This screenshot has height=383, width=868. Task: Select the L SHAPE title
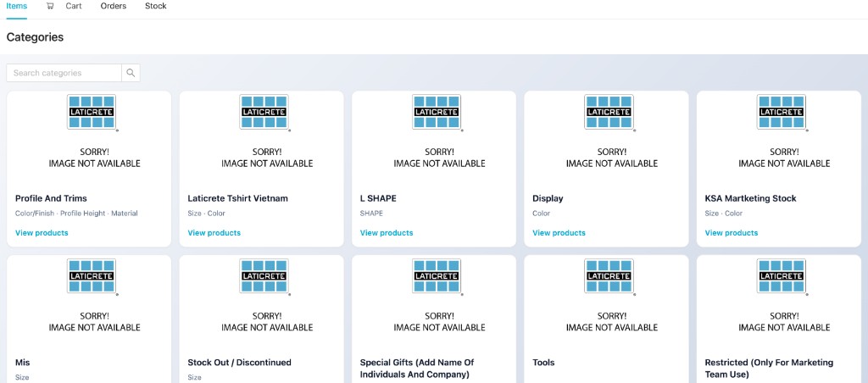(x=378, y=198)
